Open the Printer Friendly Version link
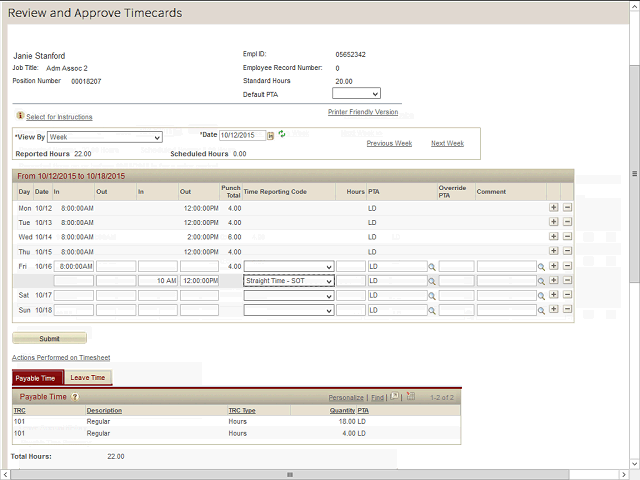 pos(363,112)
